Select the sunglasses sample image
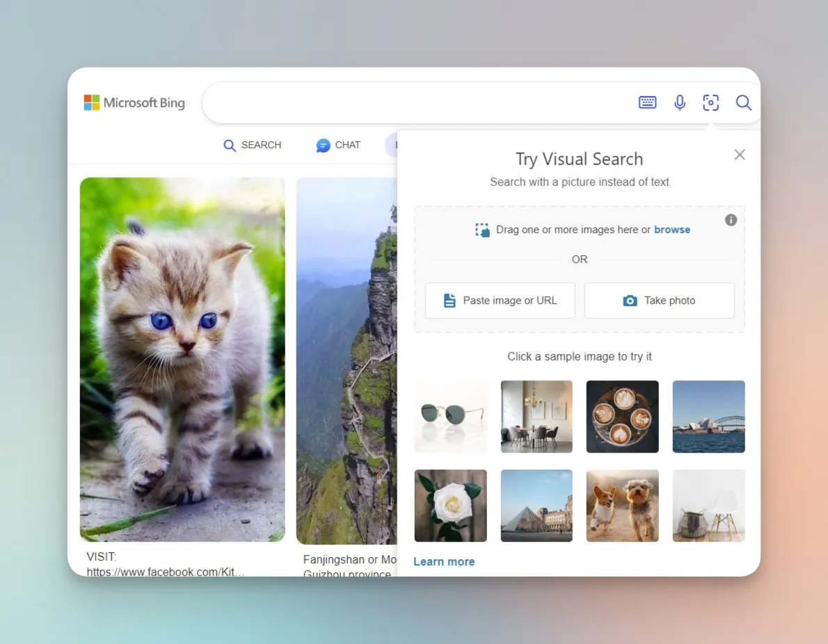This screenshot has height=644, width=828. 450,417
